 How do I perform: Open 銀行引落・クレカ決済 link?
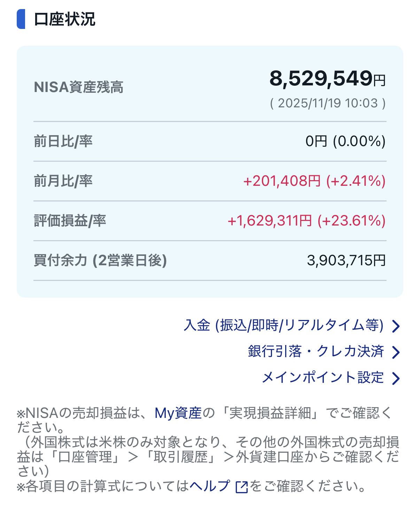pos(316,351)
